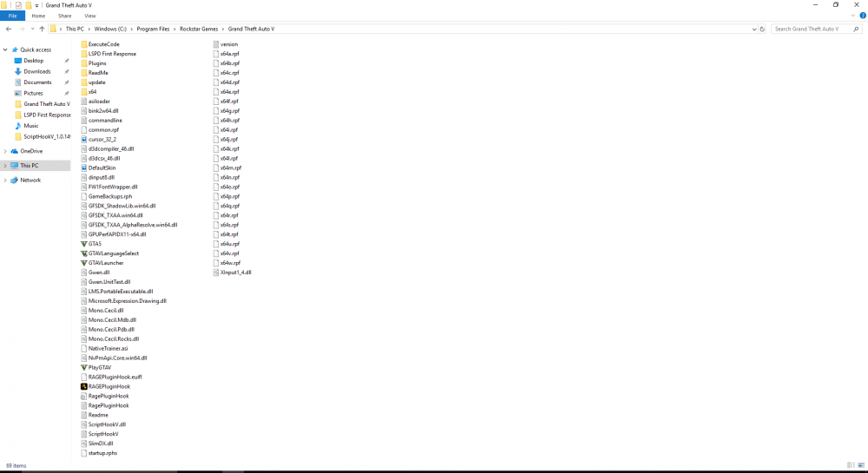The width and height of the screenshot is (868, 473).
Task: Select the GTAVLauncher application icon
Action: click(x=84, y=263)
